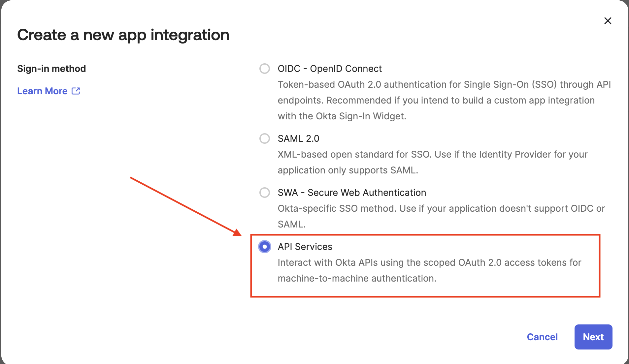Click the red arrow annotation pointing to API Services
This screenshot has height=364, width=629.
click(186, 207)
